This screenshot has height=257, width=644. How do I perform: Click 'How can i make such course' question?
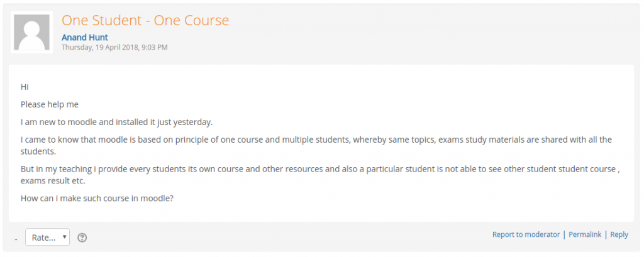(97, 199)
